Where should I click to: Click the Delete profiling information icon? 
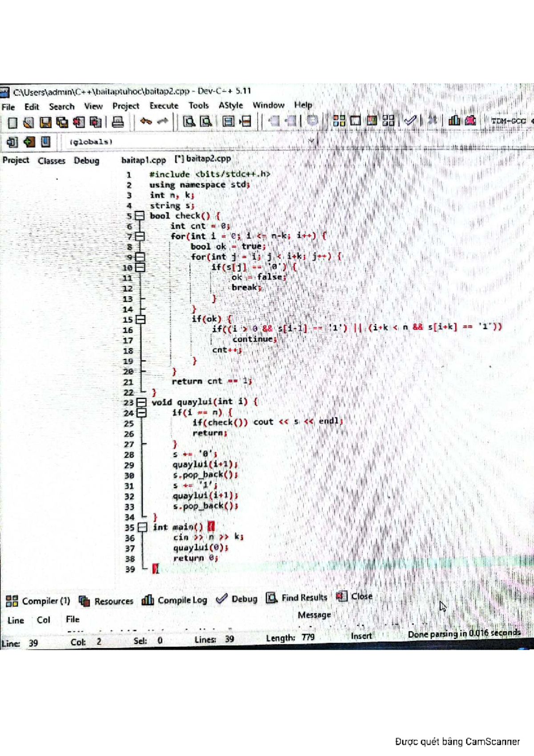[x=470, y=120]
